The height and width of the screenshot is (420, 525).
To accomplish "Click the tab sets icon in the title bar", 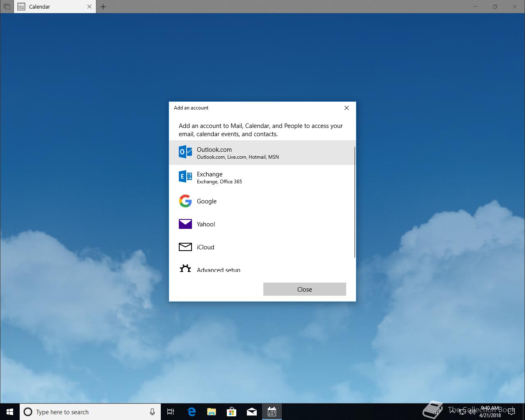I will point(7,7).
